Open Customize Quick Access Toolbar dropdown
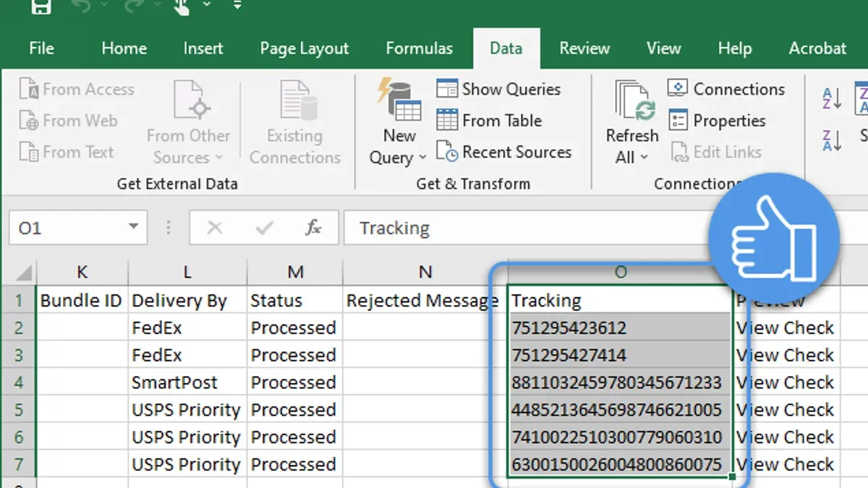 (237, 6)
